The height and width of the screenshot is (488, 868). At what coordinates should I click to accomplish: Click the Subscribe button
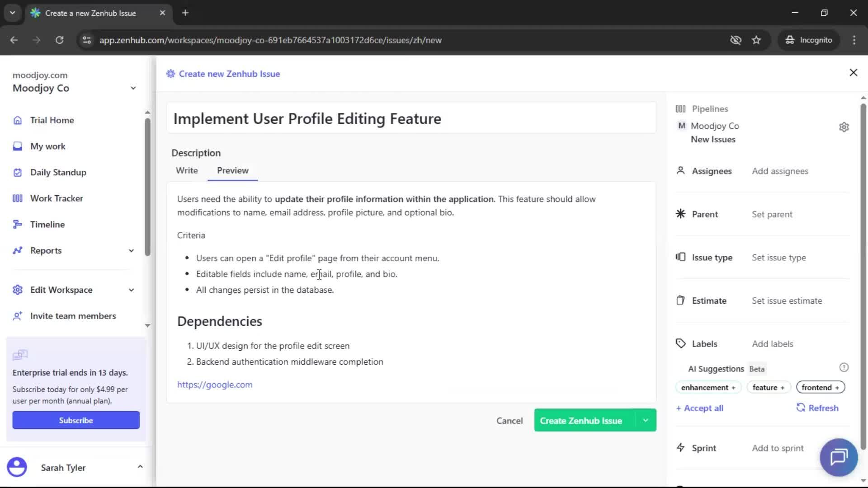[75, 420]
